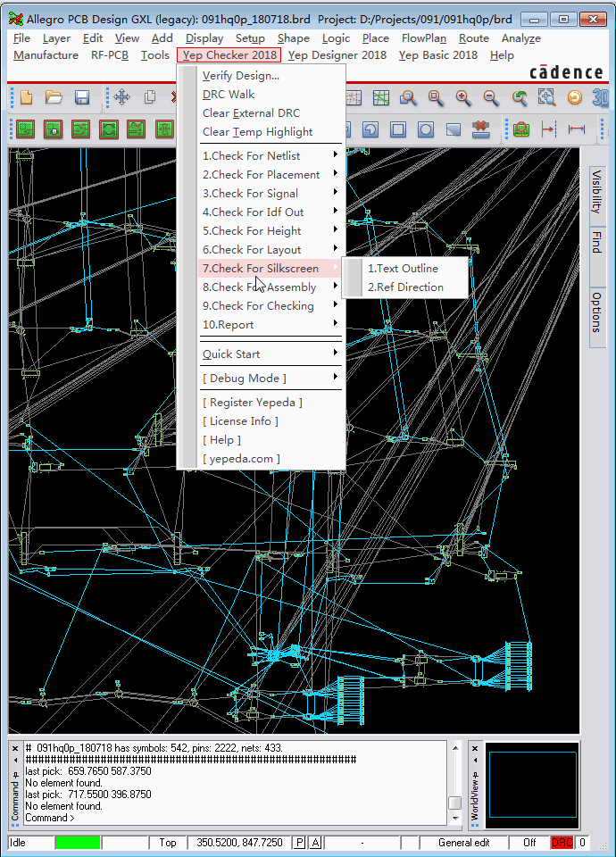The width and height of the screenshot is (616, 857).
Task: Click the Command input line
Action: click(x=235, y=818)
